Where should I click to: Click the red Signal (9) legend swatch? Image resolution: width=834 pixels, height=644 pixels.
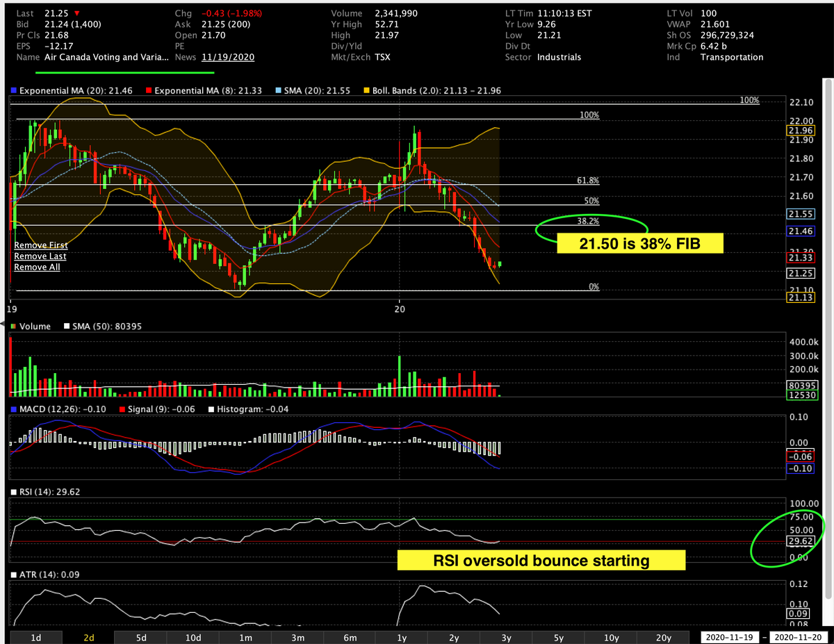click(122, 409)
